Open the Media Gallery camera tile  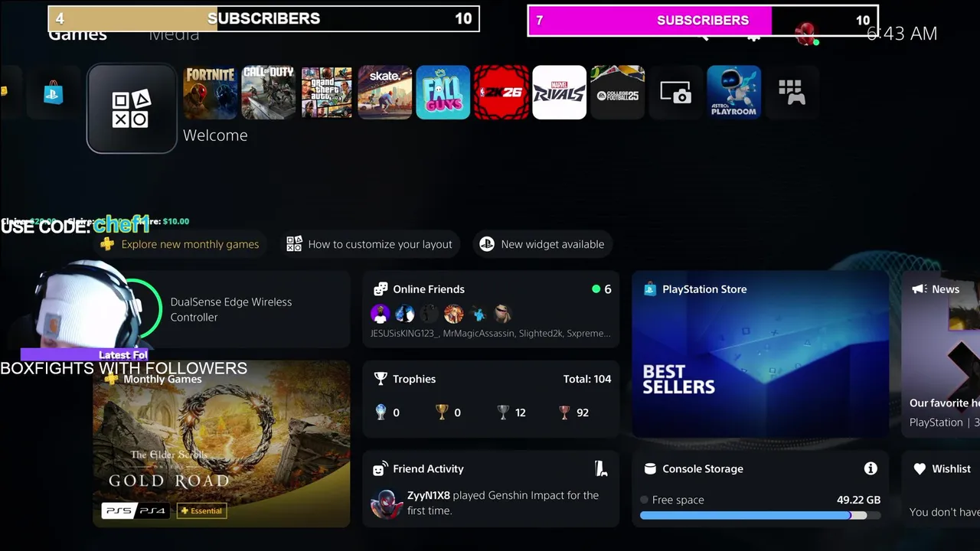pos(676,93)
